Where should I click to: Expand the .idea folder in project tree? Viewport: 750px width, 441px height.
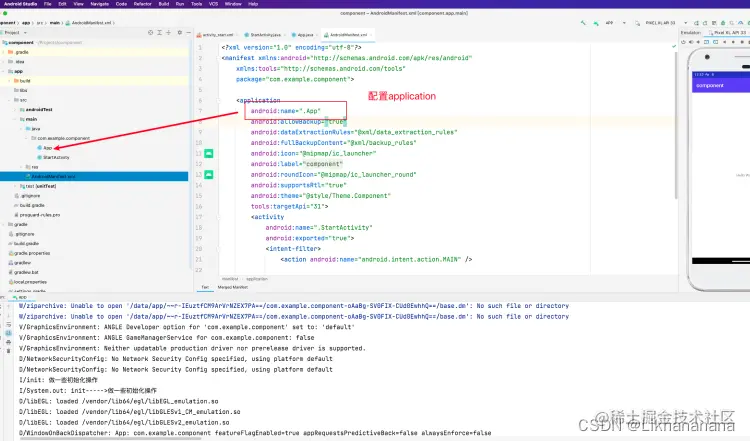point(4,62)
